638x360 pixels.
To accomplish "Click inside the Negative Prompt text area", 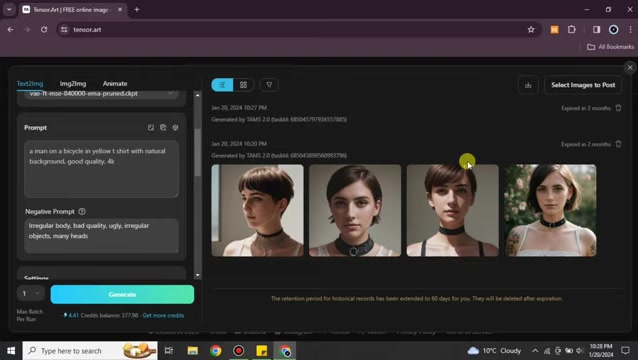I will (101, 236).
